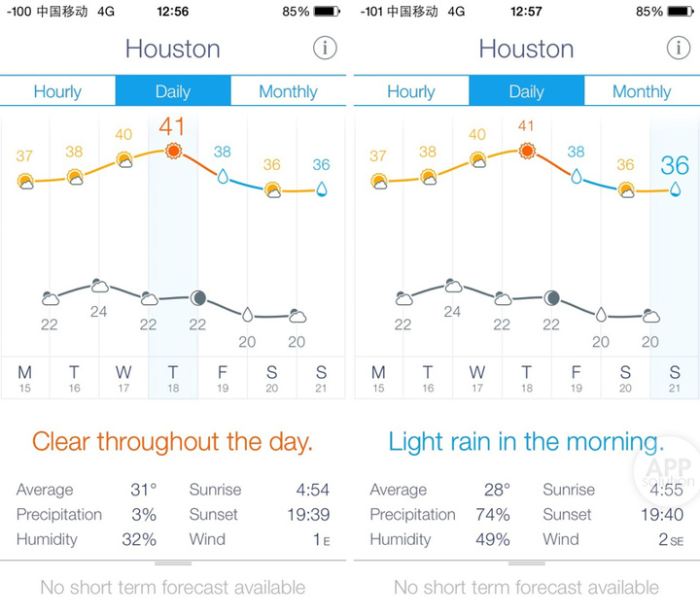Tap the cloud icon above 24 on right chart
The height and width of the screenshot is (614, 700).
click(x=452, y=286)
